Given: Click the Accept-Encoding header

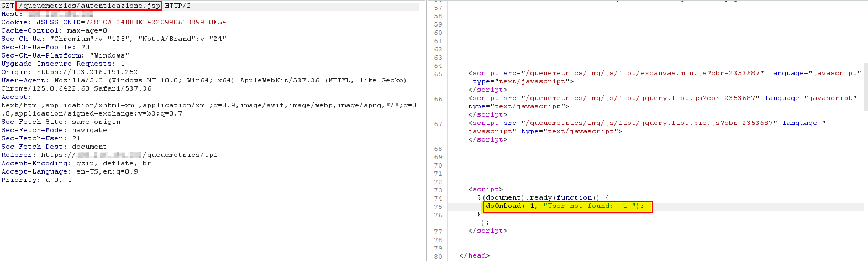Looking at the screenshot, I should point(76,163).
